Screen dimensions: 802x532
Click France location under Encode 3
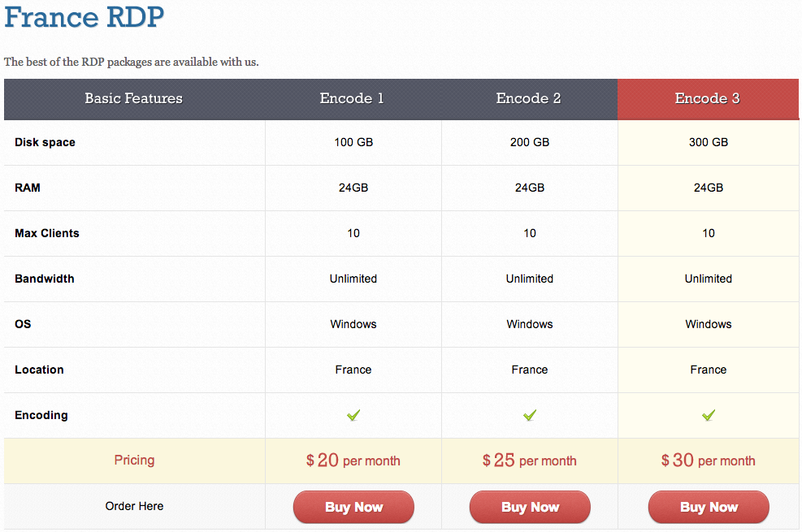pyautogui.click(x=709, y=370)
